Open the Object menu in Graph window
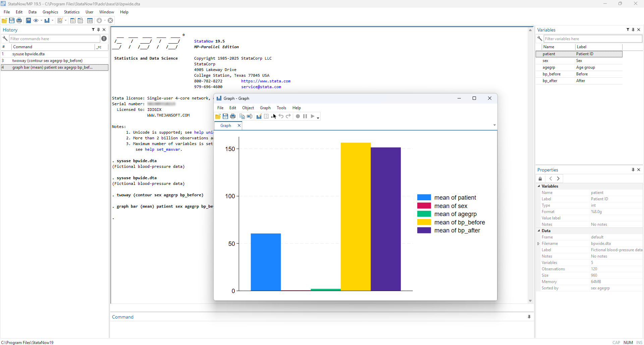This screenshot has width=644, height=345. (x=248, y=108)
